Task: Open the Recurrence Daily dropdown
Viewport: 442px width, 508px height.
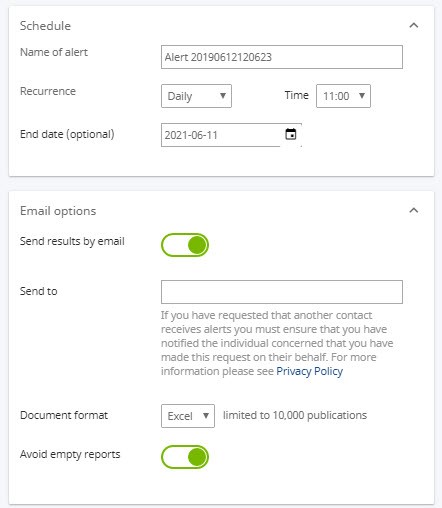Action: click(x=196, y=96)
